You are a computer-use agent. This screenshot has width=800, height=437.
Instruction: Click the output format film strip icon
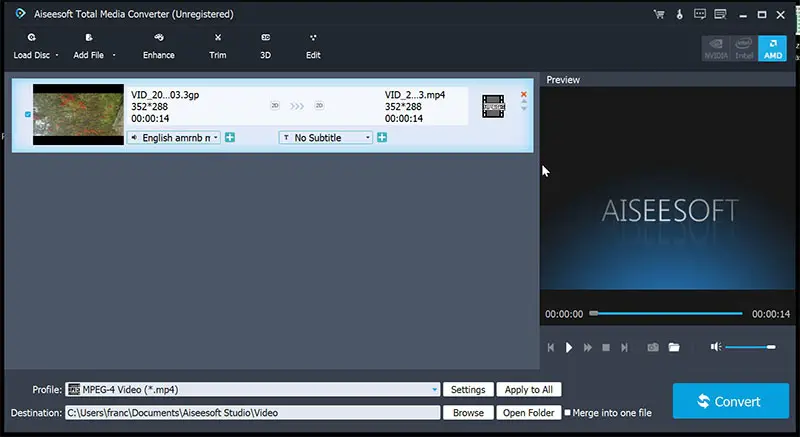click(493, 106)
